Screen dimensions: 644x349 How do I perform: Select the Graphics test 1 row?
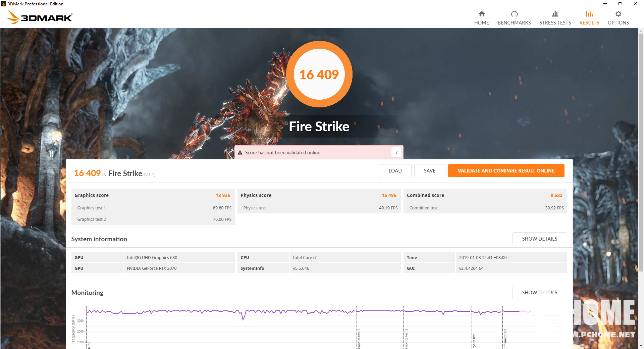point(153,208)
